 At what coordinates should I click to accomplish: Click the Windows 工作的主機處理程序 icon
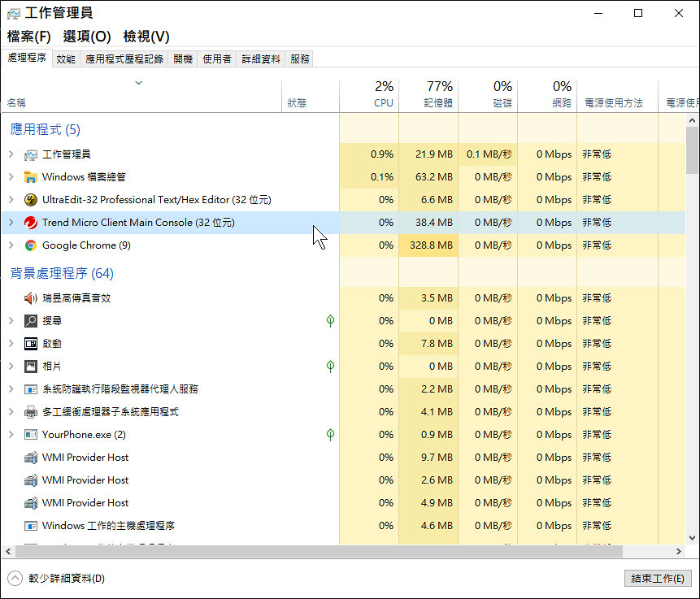pyautogui.click(x=30, y=526)
